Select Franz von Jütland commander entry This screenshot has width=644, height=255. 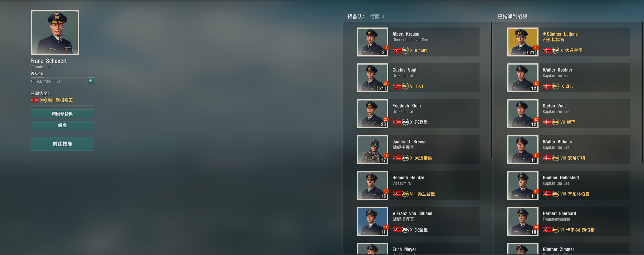tap(418, 221)
